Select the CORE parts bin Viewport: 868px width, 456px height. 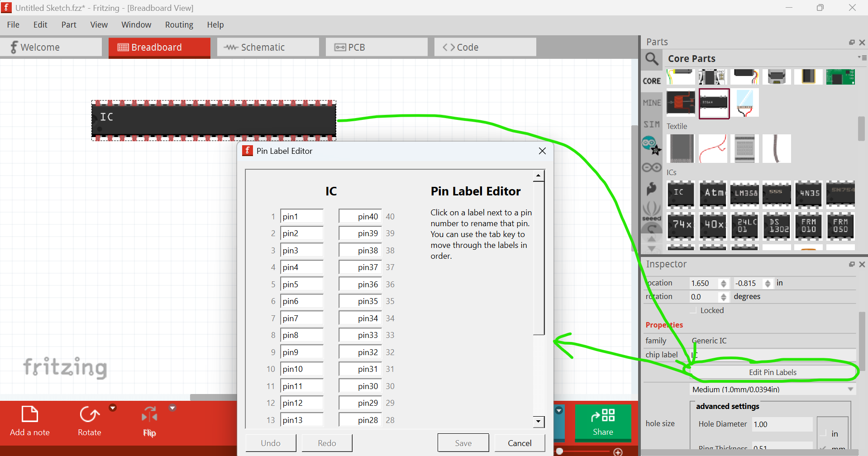pyautogui.click(x=652, y=81)
